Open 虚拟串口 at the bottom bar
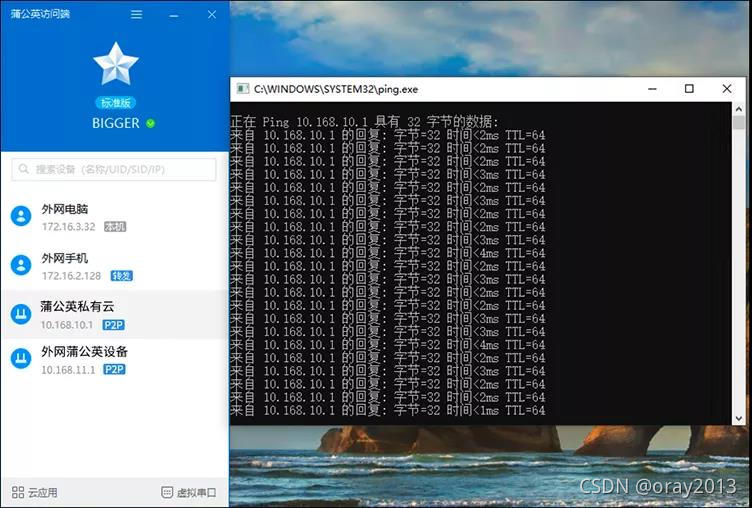 coord(188,492)
